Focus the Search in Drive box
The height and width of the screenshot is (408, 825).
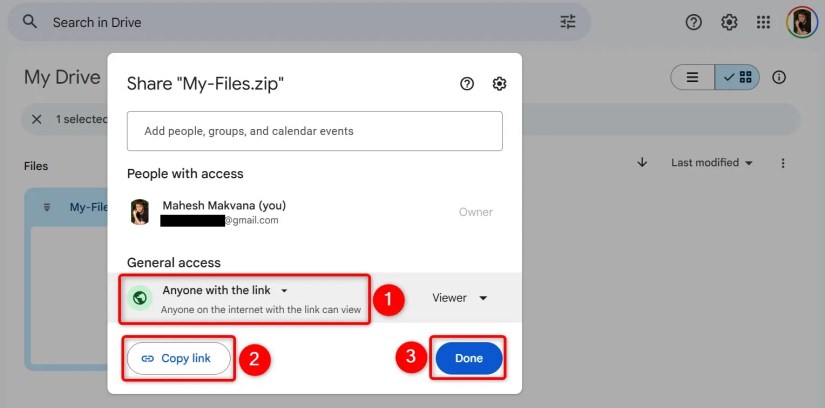pyautogui.click(x=299, y=22)
